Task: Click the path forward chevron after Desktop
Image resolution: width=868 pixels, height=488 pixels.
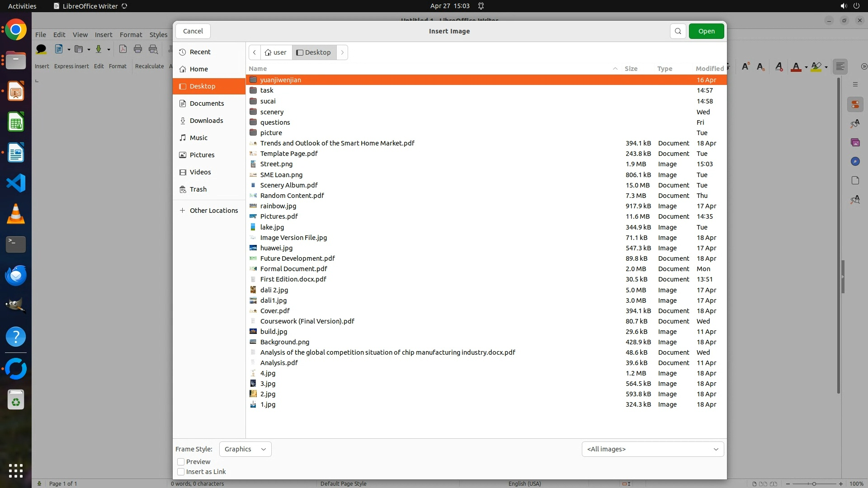Action: click(x=342, y=52)
